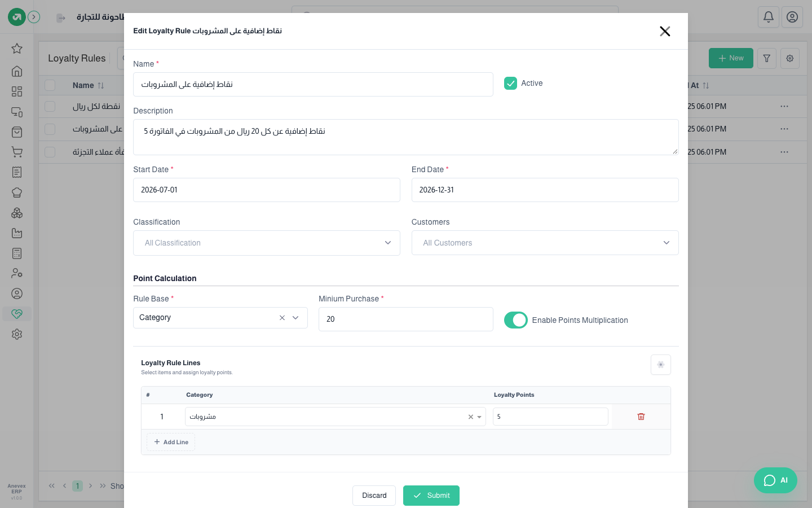Image resolution: width=812 pixels, height=508 pixels.
Task: Click the Description text area
Action: tap(406, 137)
